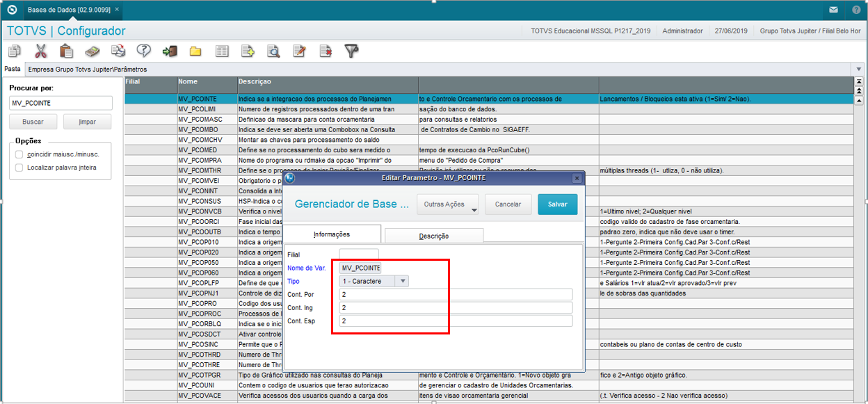Click the Cont. Esp input field
This screenshot has height=404, width=868.
click(x=456, y=321)
